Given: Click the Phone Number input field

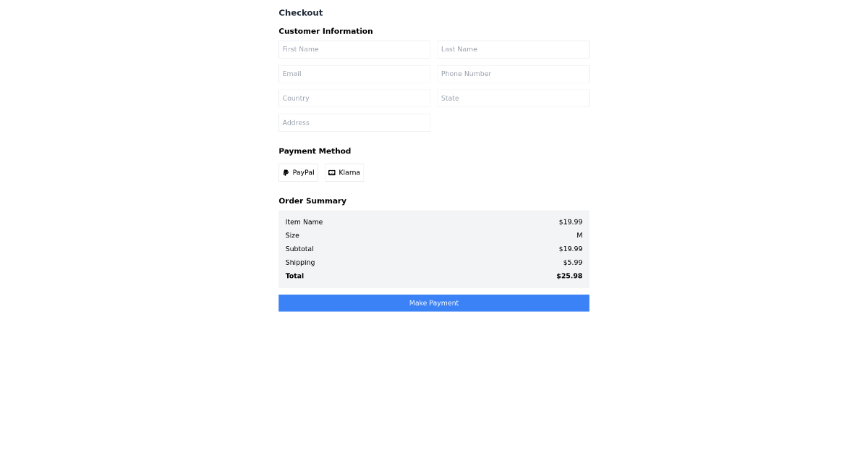Looking at the screenshot, I should [x=513, y=73].
